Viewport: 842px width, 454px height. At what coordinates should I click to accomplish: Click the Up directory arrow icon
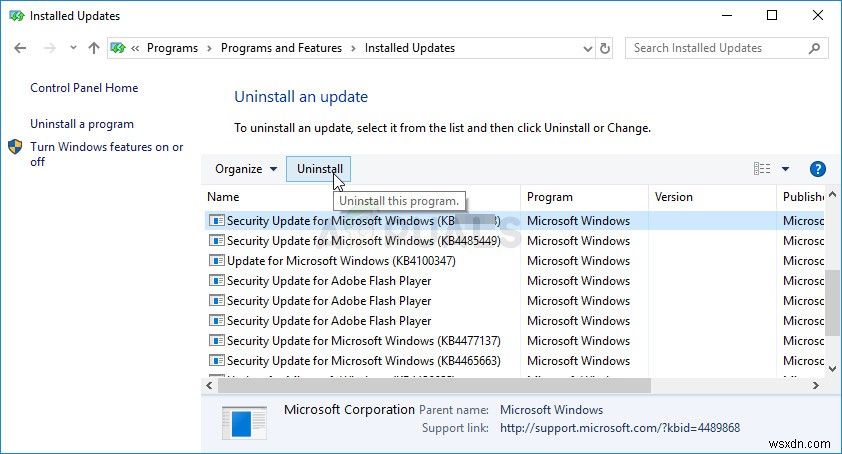[94, 48]
